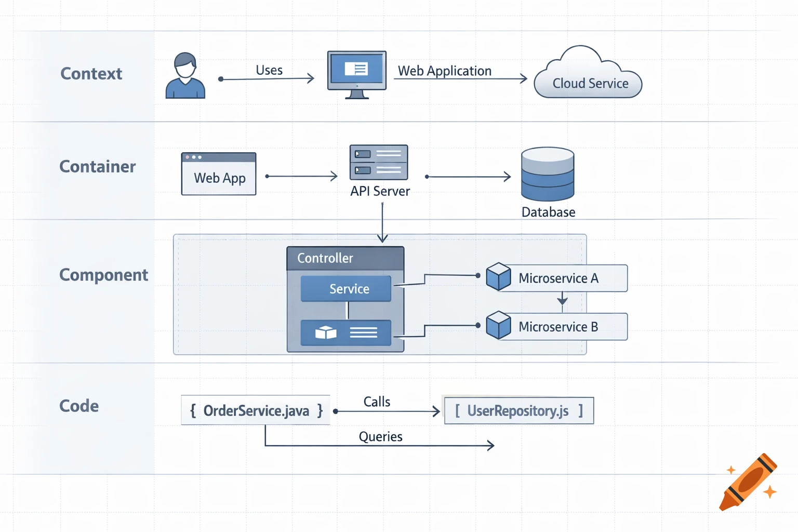
Task: Enable the cube-and-lines block under Service
Action: click(x=345, y=332)
